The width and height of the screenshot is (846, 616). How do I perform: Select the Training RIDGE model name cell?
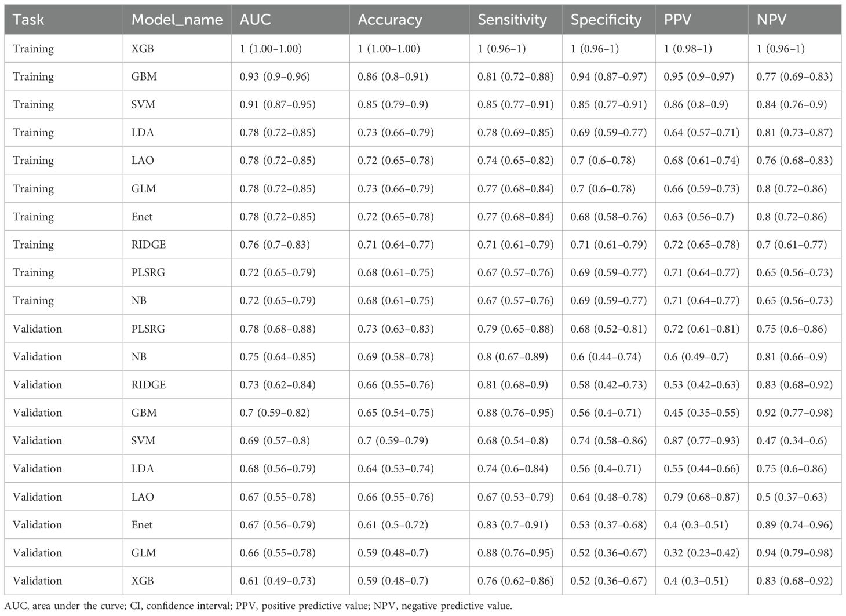[148, 245]
